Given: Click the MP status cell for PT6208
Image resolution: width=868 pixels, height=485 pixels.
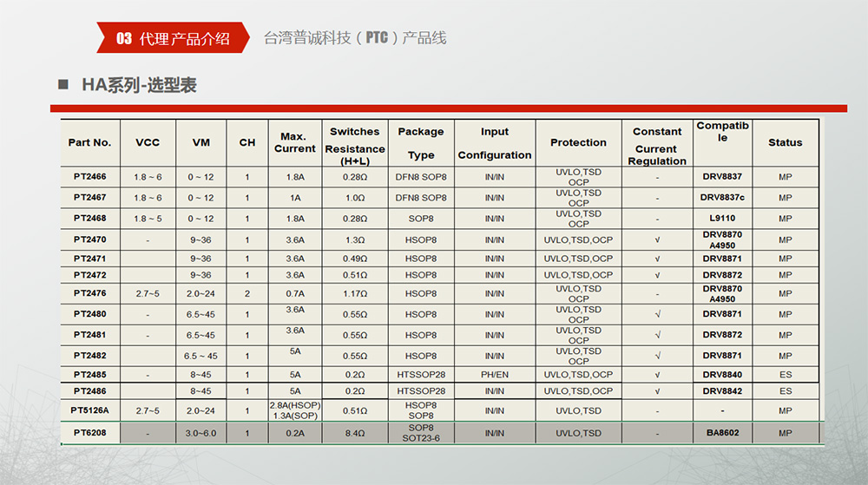Looking at the screenshot, I should point(785,433).
